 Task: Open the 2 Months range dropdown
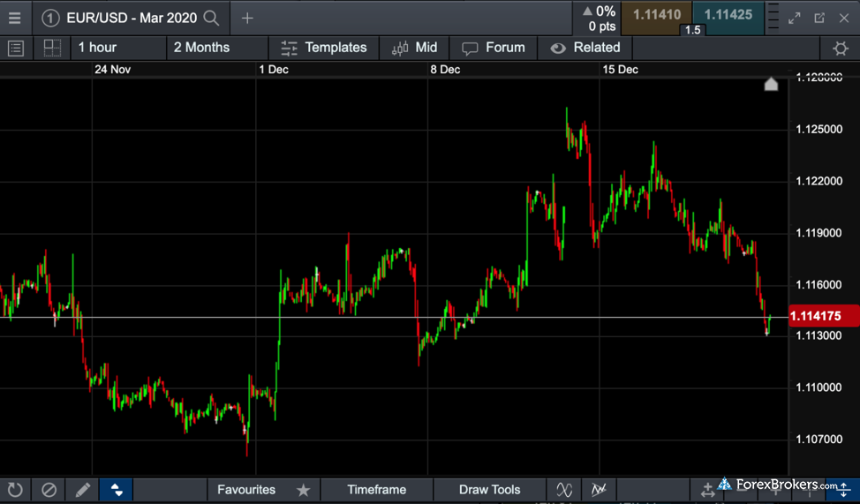click(x=216, y=48)
